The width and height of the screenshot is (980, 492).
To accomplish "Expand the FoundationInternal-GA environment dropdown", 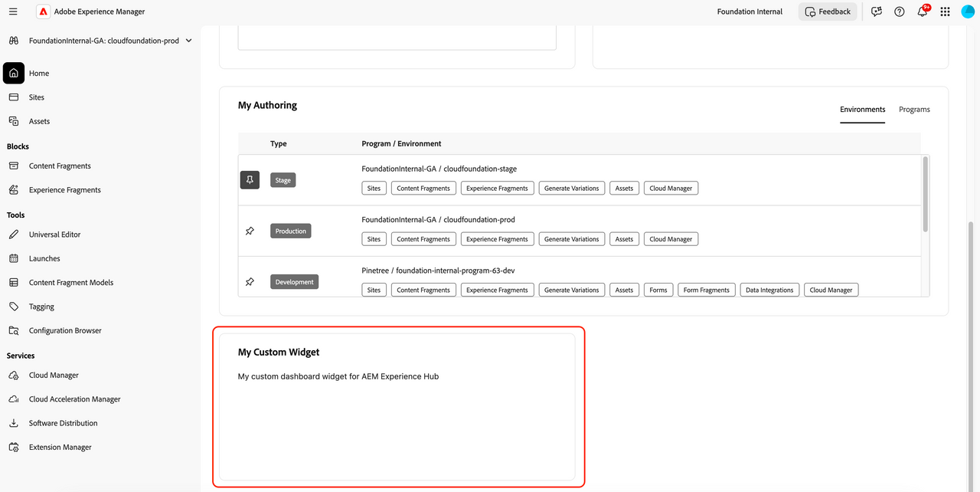I will pyautogui.click(x=188, y=40).
